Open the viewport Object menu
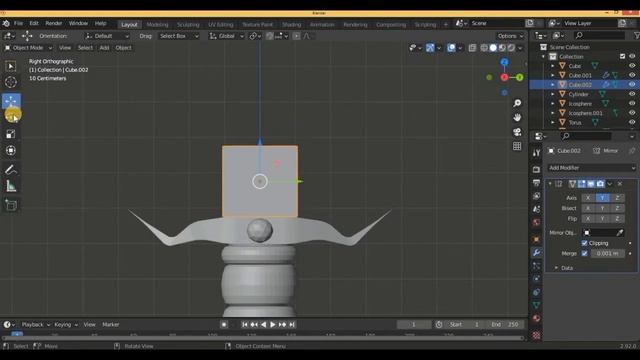This screenshot has width=640, height=360. coord(123,48)
